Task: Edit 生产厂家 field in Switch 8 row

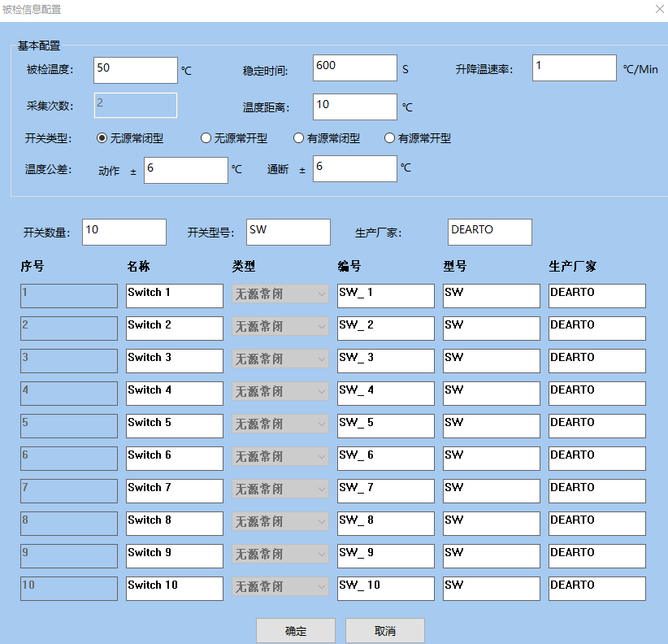Action: click(597, 524)
